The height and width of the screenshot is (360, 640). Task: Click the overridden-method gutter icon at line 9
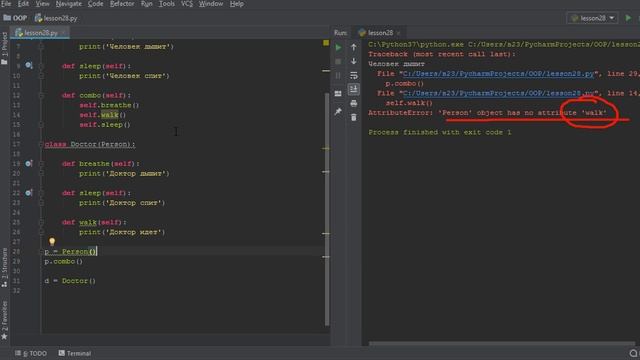point(29,65)
